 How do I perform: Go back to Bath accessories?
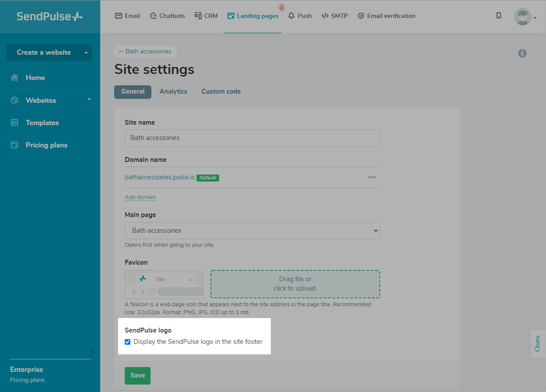click(145, 51)
